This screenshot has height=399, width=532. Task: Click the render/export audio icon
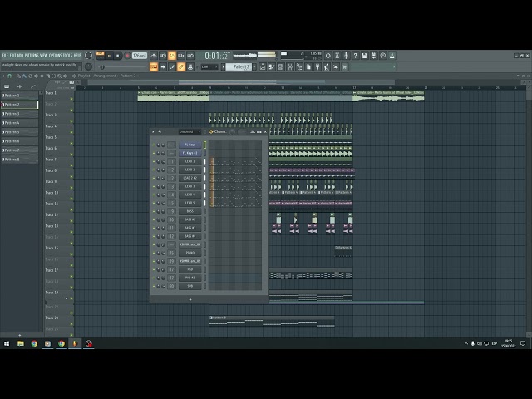tap(373, 56)
